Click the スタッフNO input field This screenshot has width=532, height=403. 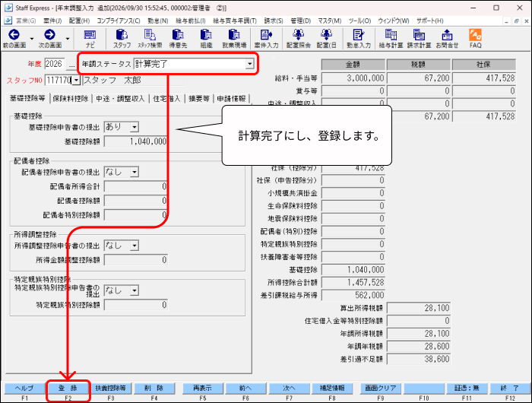coord(59,81)
